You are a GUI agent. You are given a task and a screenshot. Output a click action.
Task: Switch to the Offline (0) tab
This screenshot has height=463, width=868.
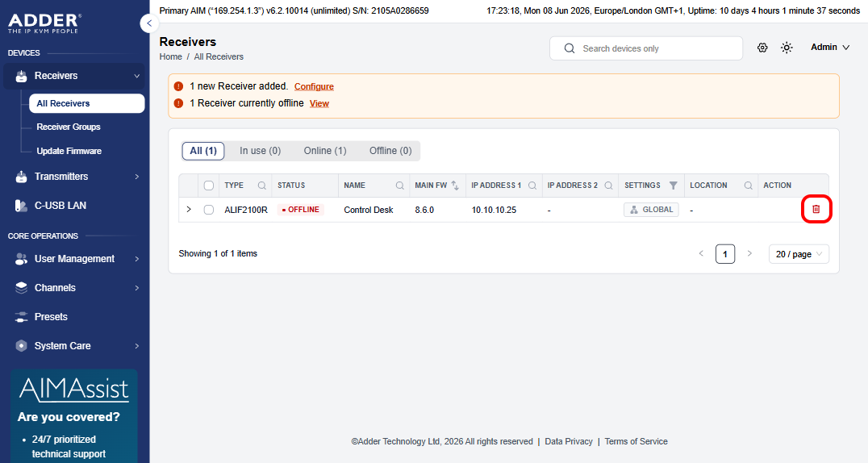[390, 151]
